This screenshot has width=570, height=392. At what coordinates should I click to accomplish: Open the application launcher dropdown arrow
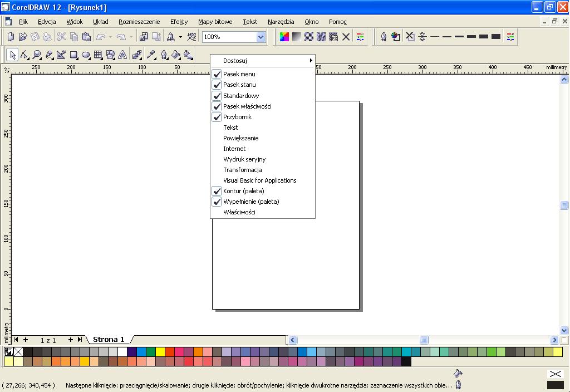(180, 37)
